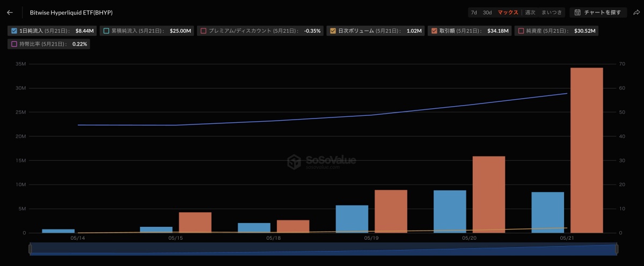
Task: Click calendar icon in チャートを探す button
Action: tap(577, 12)
